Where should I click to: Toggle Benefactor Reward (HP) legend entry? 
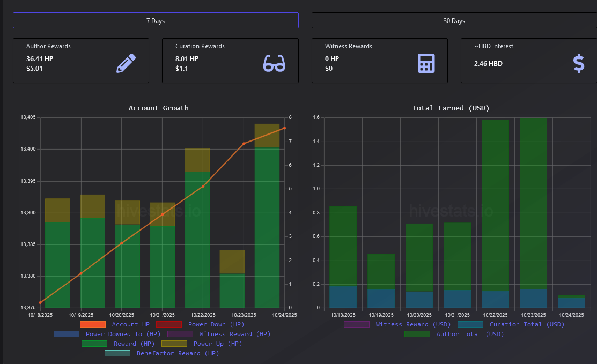[117, 353]
